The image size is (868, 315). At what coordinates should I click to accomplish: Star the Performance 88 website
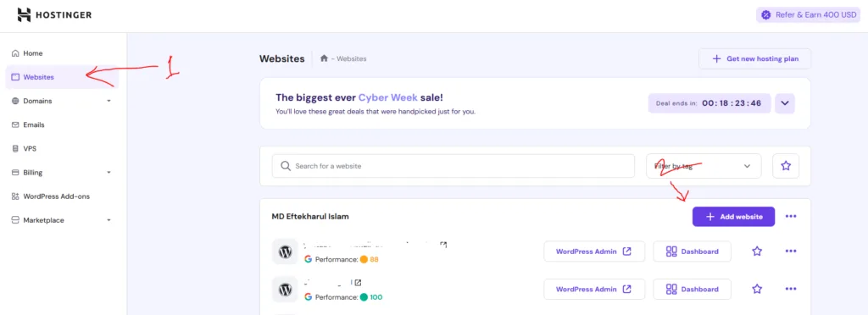(757, 251)
